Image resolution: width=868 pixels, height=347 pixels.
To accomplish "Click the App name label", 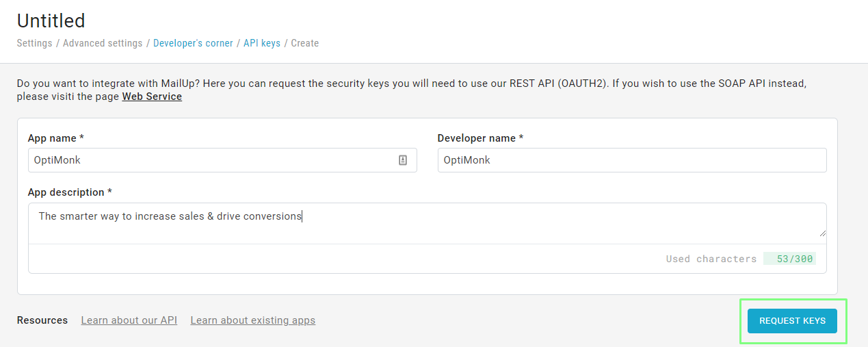I will (56, 138).
